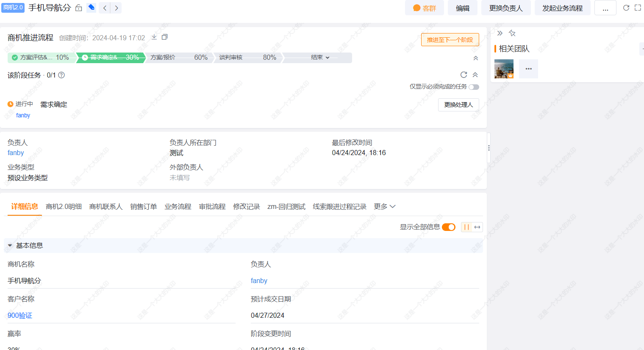Open the customer 900验证 link
The height and width of the screenshot is (350, 644).
coord(19,315)
